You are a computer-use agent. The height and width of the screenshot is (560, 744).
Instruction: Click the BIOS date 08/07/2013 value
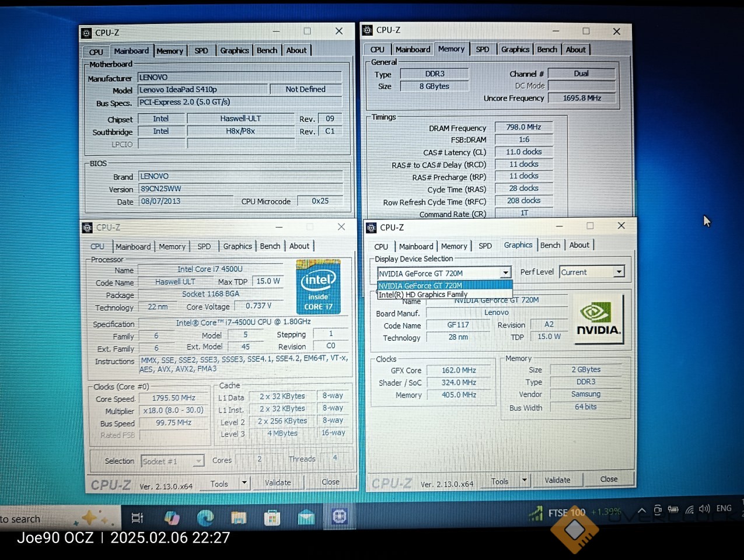(x=185, y=201)
